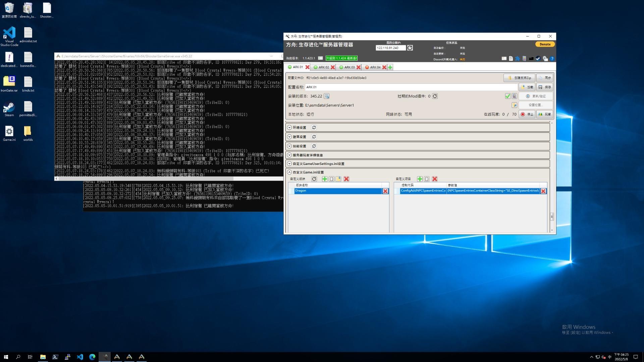Screen dimensions: 644x362
Task: Click the 设置位置 button
Action: point(536,105)
